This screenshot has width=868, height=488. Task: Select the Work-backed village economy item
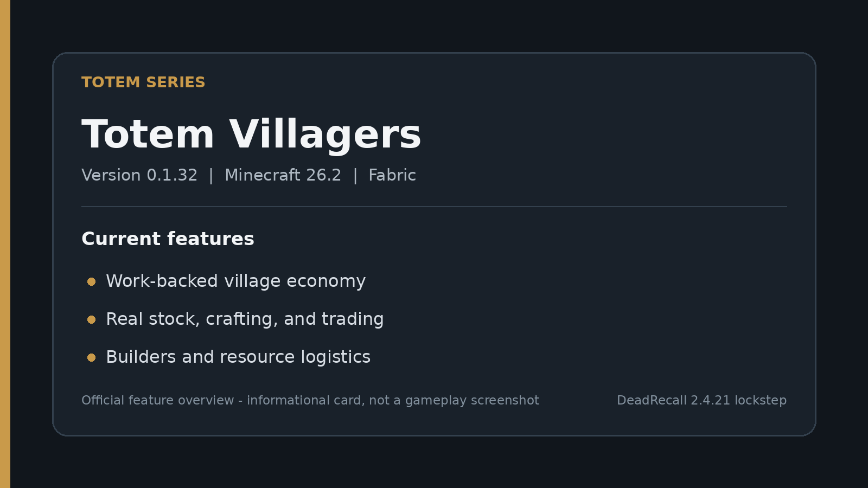click(x=235, y=281)
